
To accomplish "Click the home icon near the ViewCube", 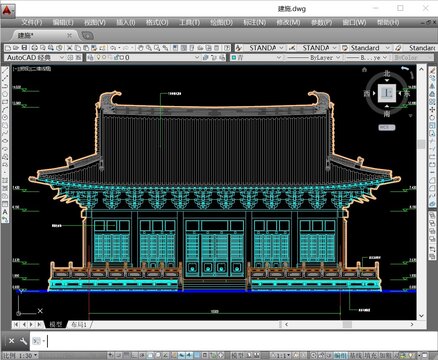I will [x=364, y=70].
